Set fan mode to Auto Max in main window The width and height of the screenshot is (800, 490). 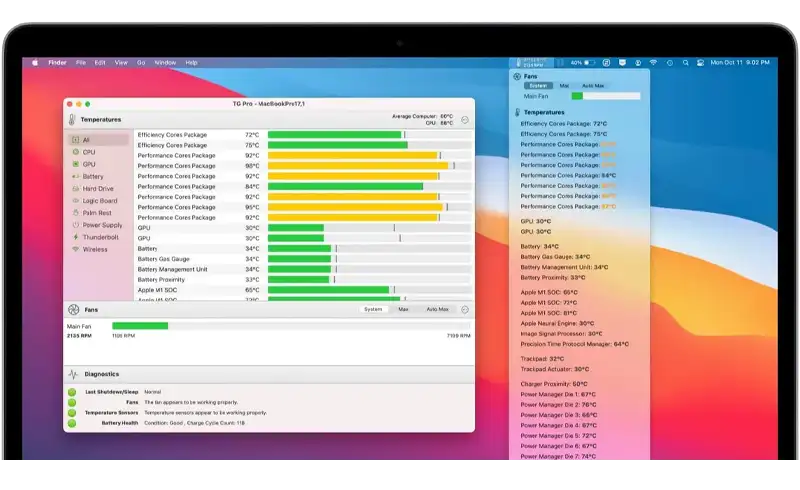pos(437,310)
